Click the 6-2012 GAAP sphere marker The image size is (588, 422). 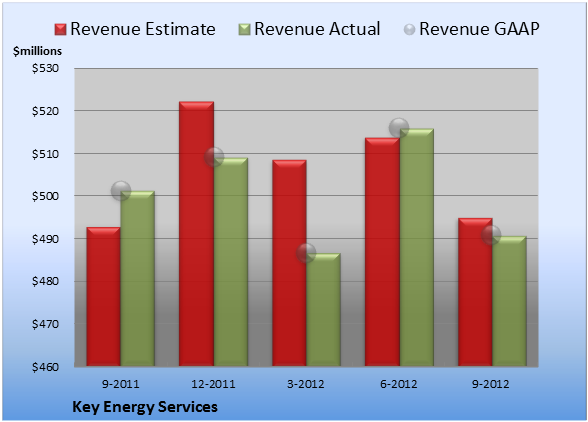click(399, 128)
